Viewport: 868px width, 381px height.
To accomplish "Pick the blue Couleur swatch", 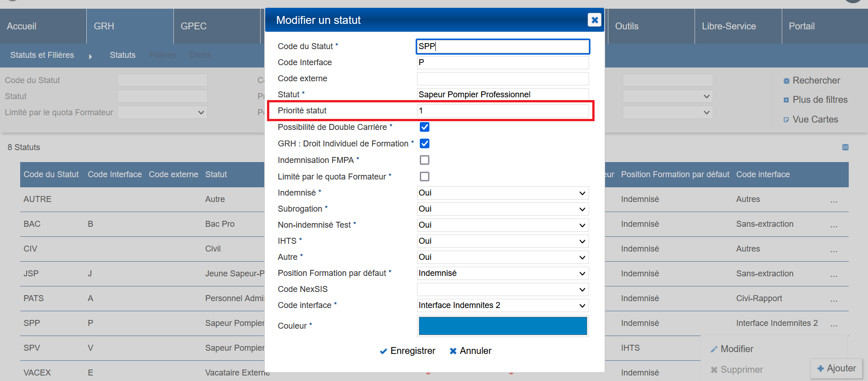I will 502,326.
